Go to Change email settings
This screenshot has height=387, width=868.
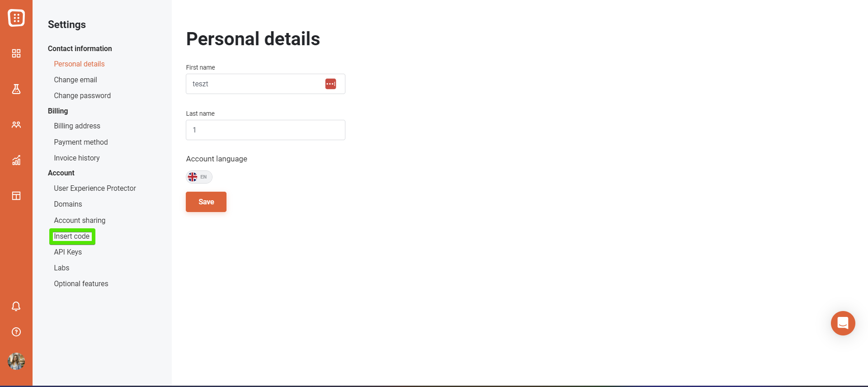pos(75,80)
